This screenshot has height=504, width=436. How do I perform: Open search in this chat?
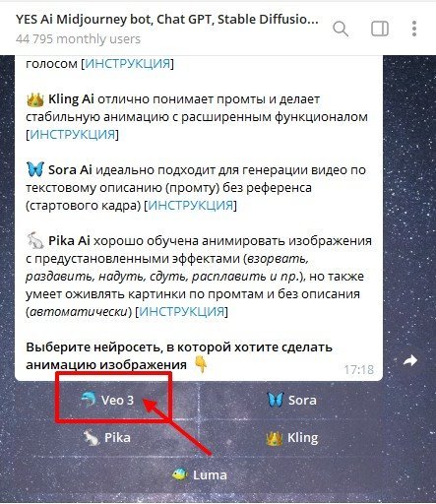(x=341, y=29)
